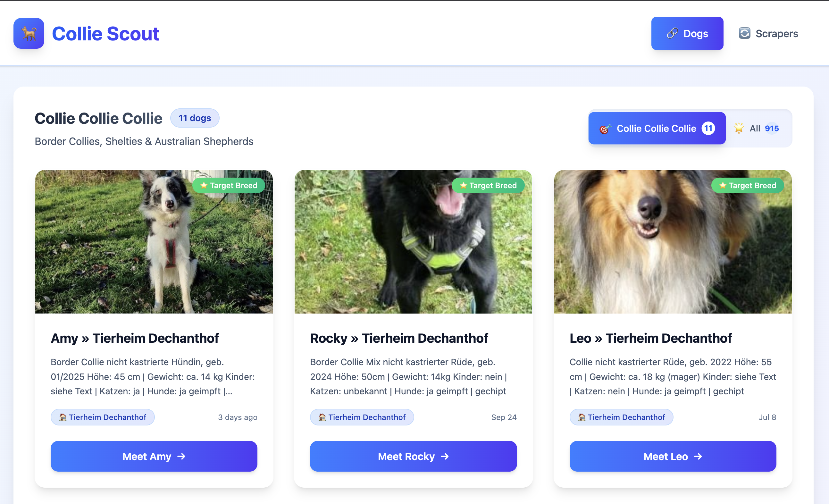The image size is (829, 504).
Task: Click the Rocky » Tierheim Dechanthof heading
Action: point(399,338)
